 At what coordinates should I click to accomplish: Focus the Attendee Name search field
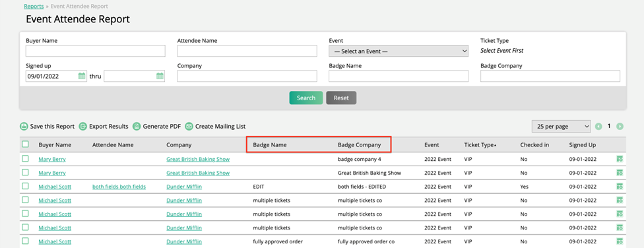(247, 51)
